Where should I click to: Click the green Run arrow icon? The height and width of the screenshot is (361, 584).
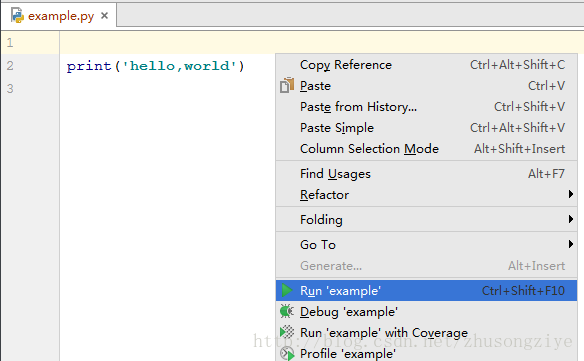pyautogui.click(x=287, y=290)
